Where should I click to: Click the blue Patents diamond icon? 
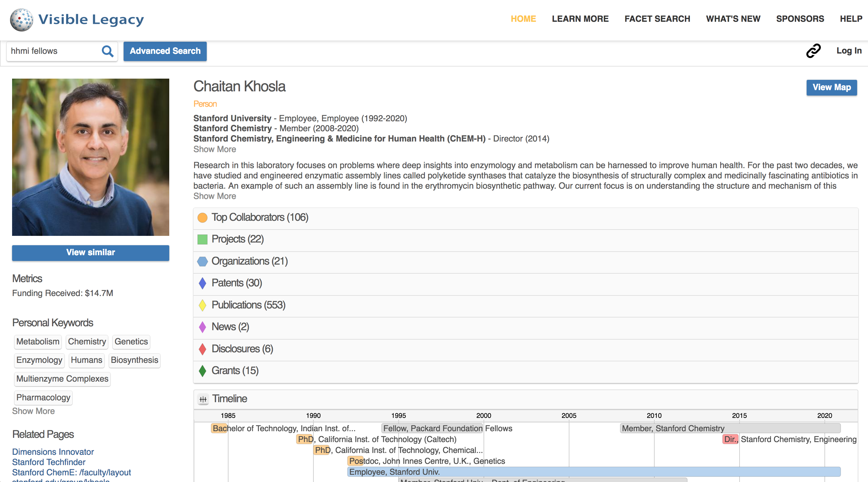click(x=202, y=283)
